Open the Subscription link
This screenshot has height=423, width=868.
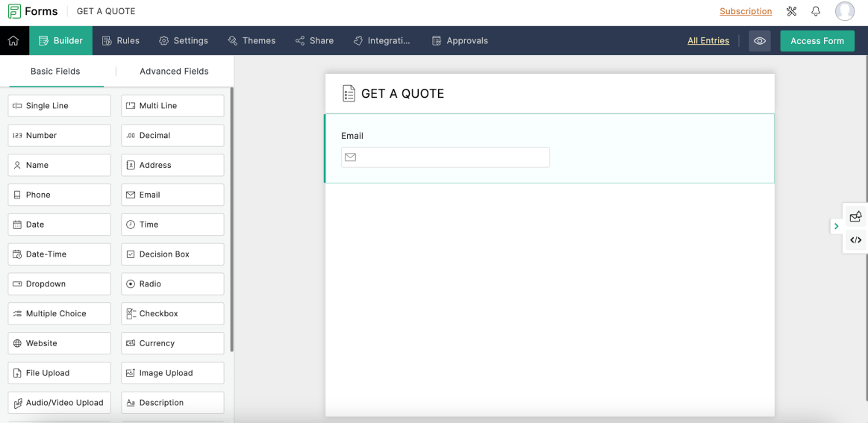click(746, 11)
